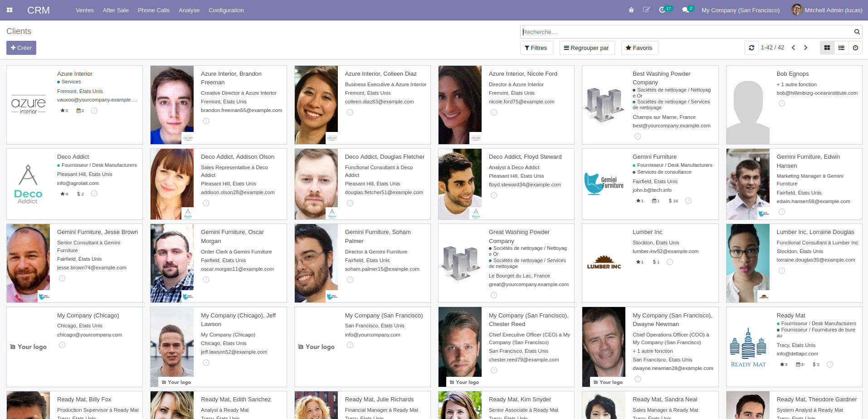Click star icon on Lumber Inc card
Screen dimensions: 868x419
tap(639, 262)
